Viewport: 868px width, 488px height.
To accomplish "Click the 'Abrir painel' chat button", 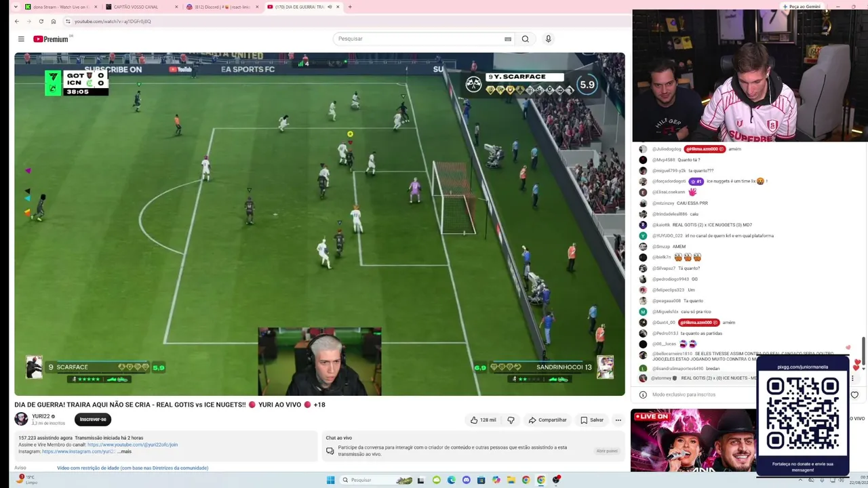I will click(607, 451).
